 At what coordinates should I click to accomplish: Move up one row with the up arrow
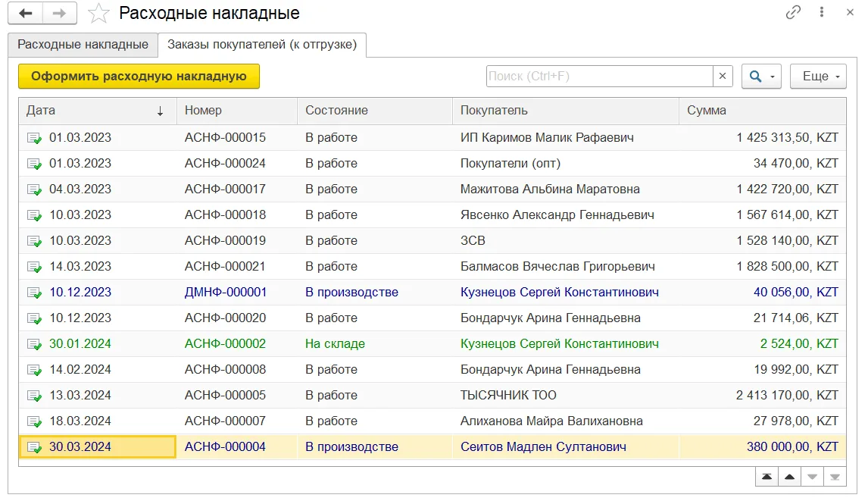pos(789,477)
